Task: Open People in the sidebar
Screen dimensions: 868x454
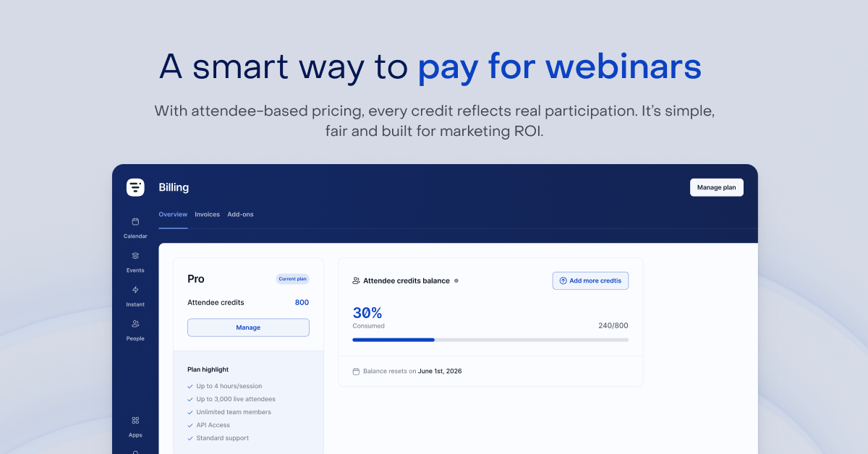Action: pos(135,330)
